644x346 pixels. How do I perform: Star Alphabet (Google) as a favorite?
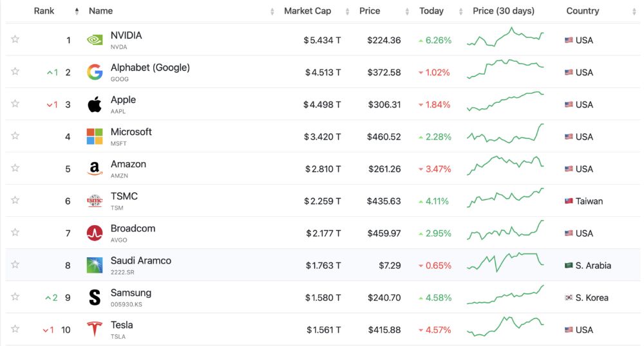15,71
